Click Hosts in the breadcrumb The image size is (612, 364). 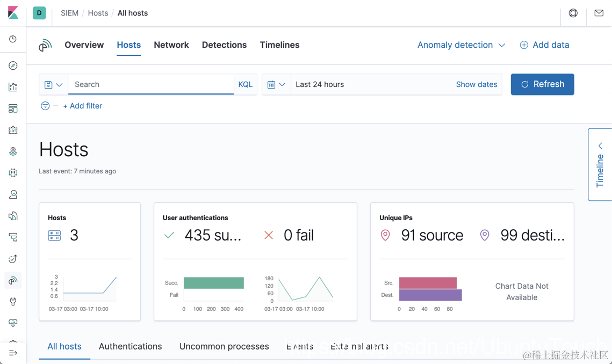(x=98, y=13)
